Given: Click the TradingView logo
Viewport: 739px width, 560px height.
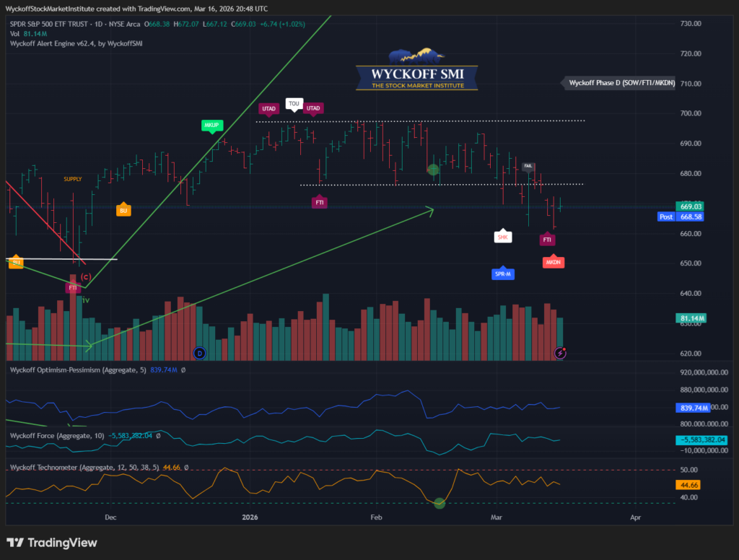Looking at the screenshot, I should (x=51, y=543).
